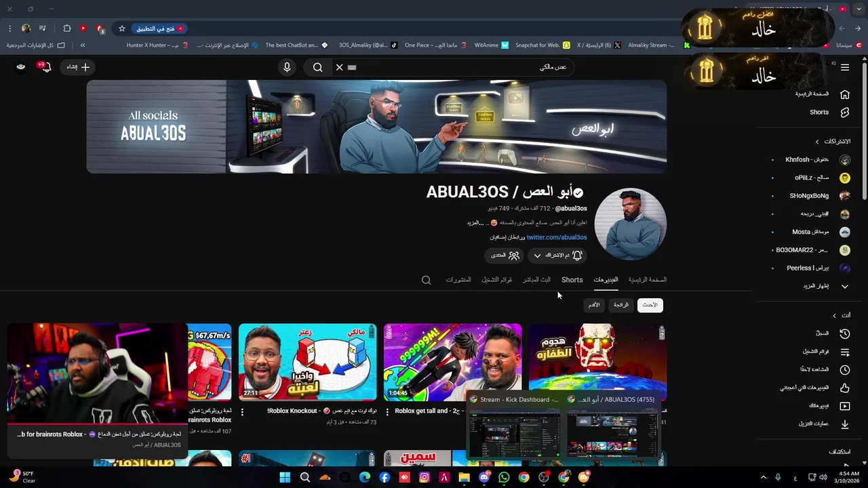Switch to the Live (البث المباشر) channel tab

536,280
